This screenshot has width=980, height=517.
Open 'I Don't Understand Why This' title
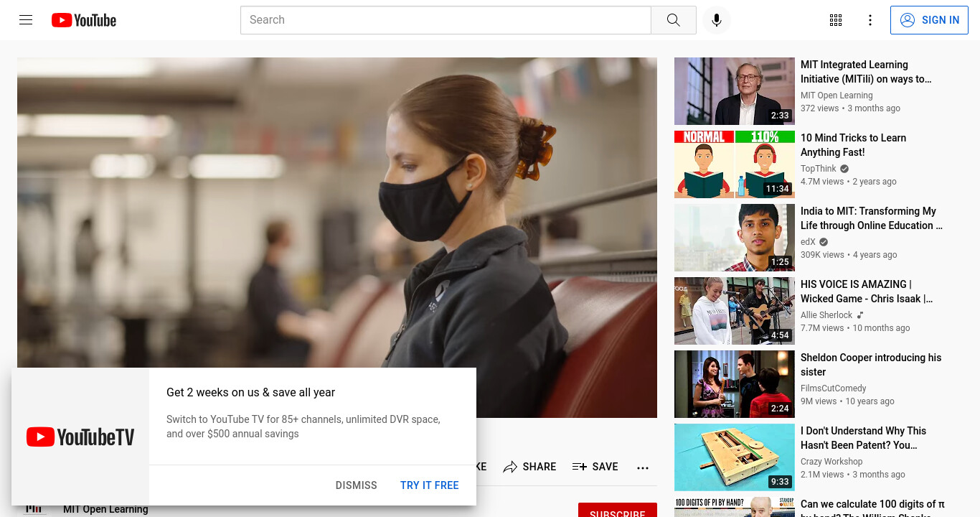coord(863,438)
